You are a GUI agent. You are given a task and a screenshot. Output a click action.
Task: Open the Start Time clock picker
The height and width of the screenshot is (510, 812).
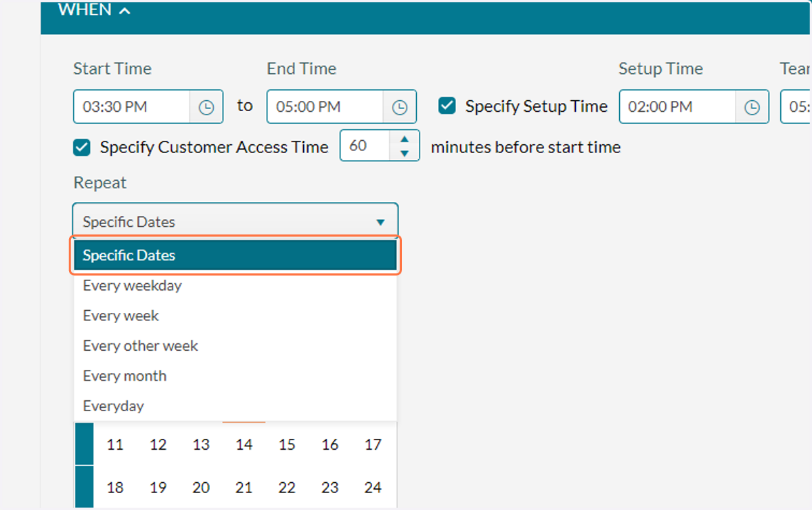[x=206, y=107]
